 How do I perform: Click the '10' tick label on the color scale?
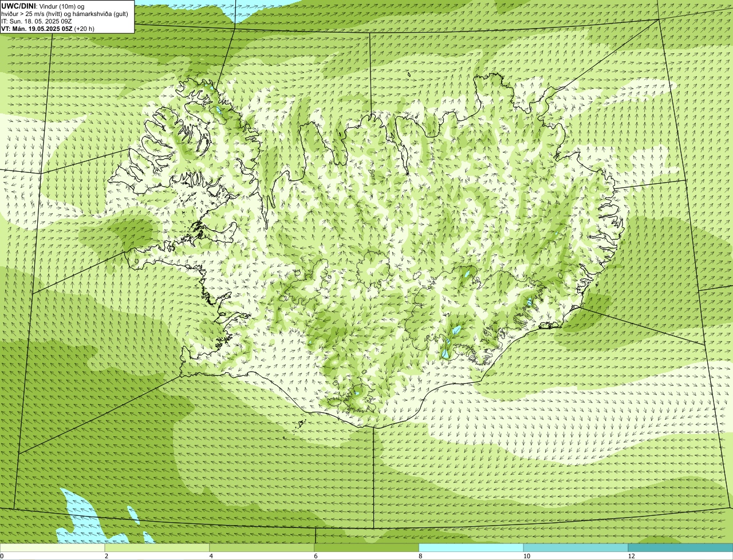[527, 556]
